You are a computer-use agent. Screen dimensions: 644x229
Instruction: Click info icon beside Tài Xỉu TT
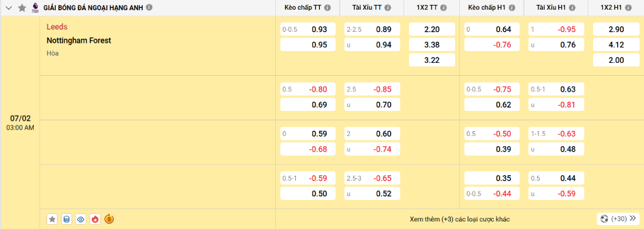[x=390, y=8]
